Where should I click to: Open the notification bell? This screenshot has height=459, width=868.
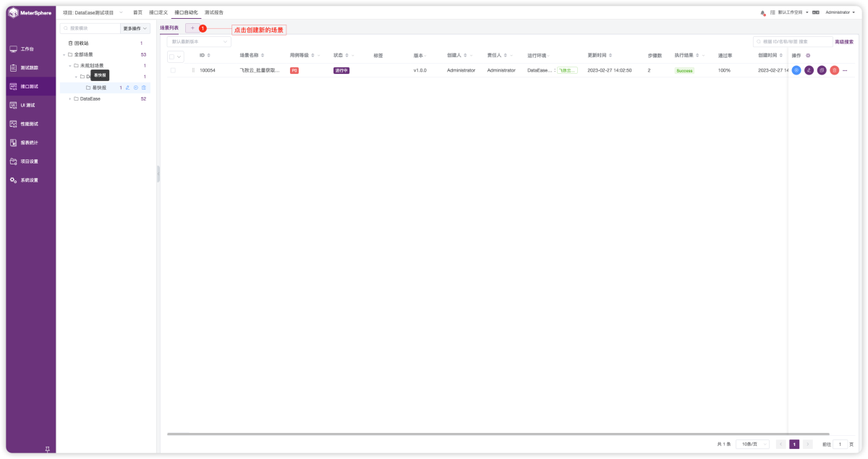click(762, 13)
